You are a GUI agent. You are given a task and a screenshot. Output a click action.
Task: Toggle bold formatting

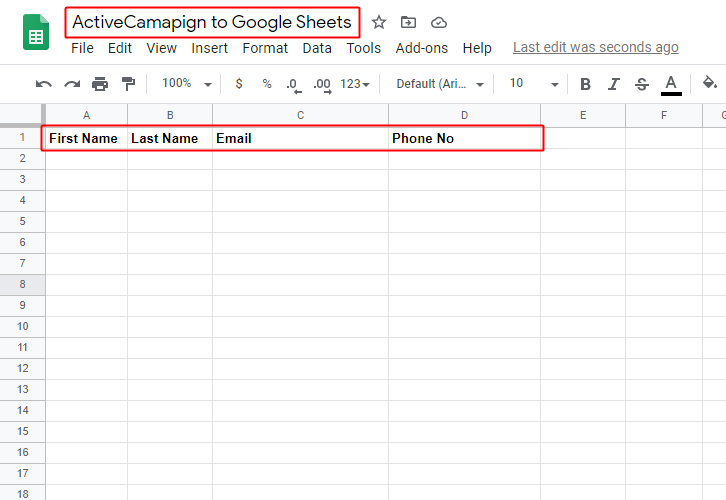pyautogui.click(x=585, y=84)
